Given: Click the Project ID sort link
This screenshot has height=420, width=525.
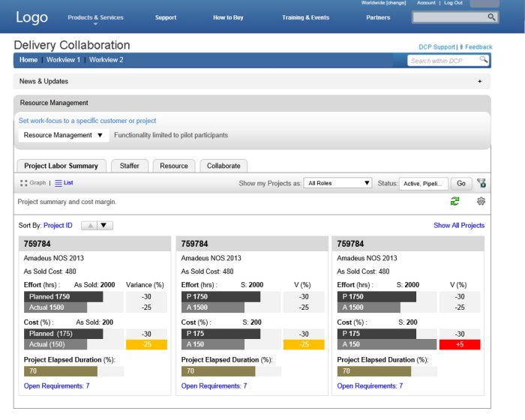Looking at the screenshot, I should click(58, 226).
